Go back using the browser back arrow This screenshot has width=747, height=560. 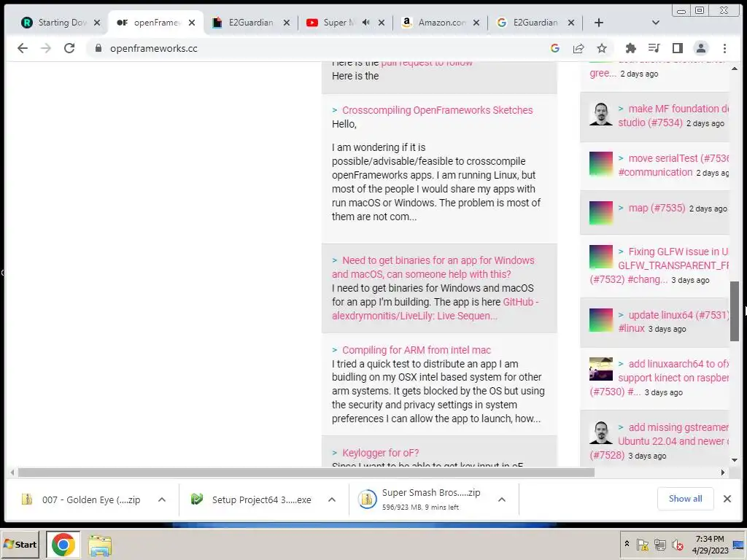(x=23, y=48)
